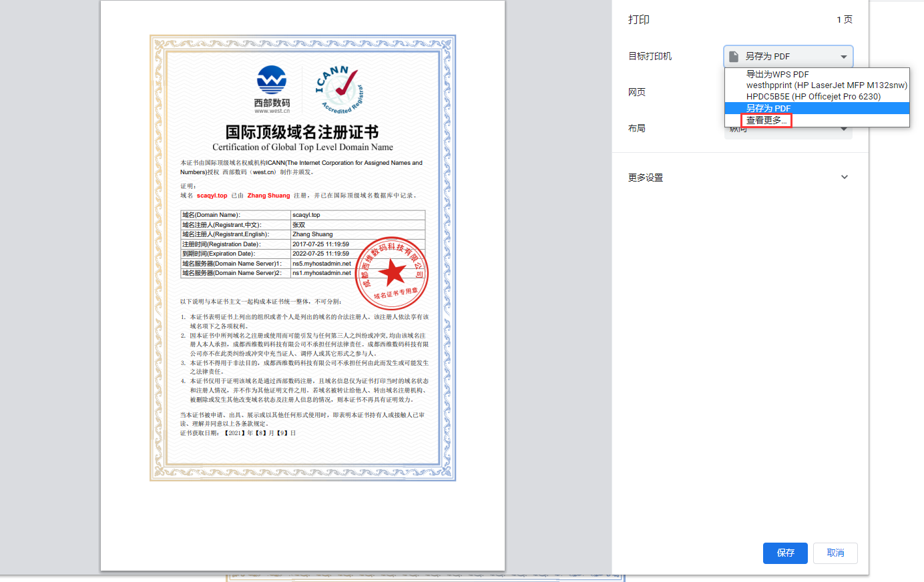The width and height of the screenshot is (924, 582).
Task: Pick HPDC5B5E HP Officejet Pro 6230 printer
Action: click(x=813, y=97)
